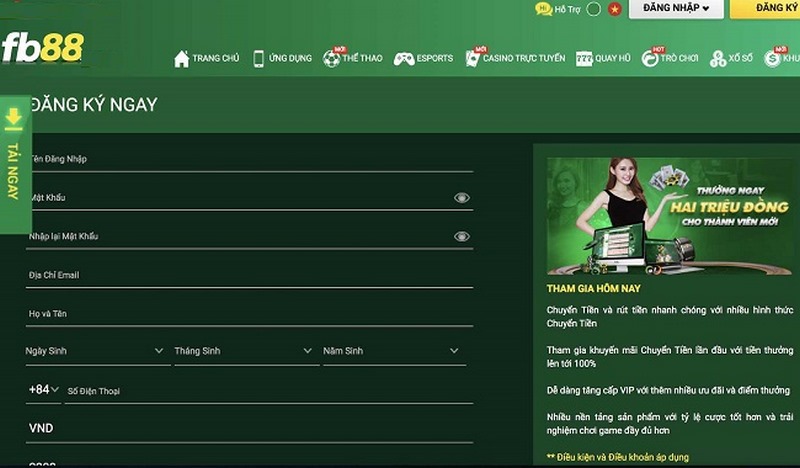
Task: Open the +84 country code selector
Action: [x=44, y=390]
